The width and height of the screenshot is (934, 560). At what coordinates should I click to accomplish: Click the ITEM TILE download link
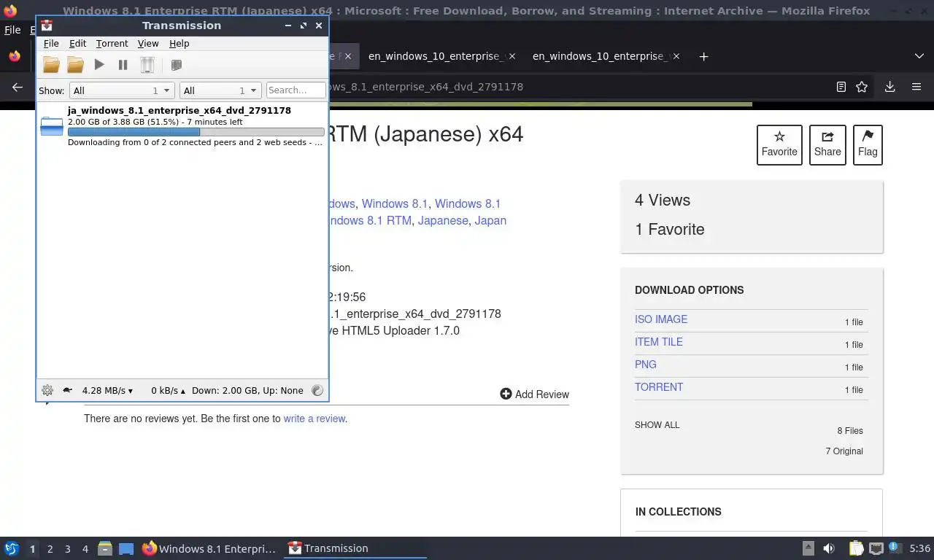[x=659, y=342]
